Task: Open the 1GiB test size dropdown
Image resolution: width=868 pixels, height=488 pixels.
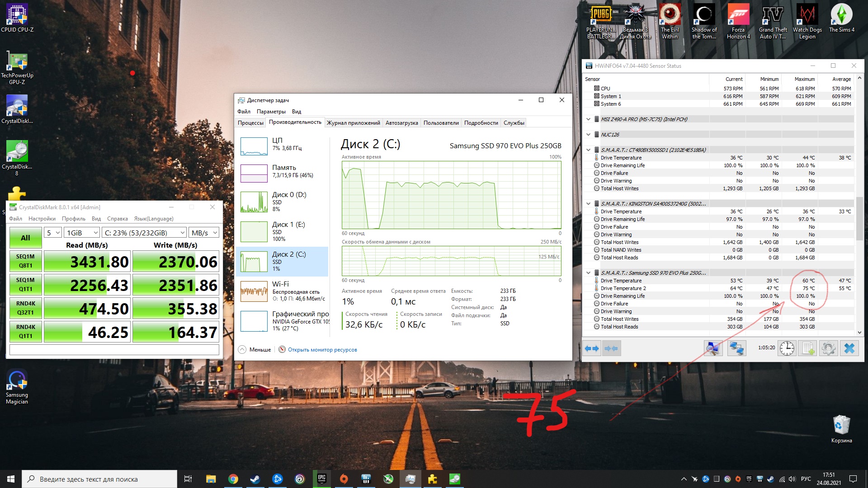Action: click(x=82, y=233)
